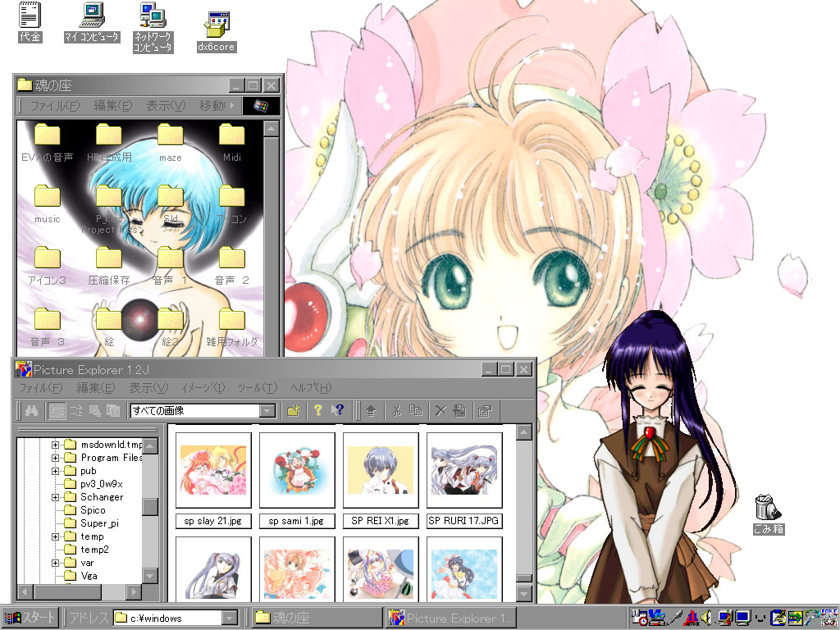Image resolution: width=840 pixels, height=630 pixels.
Task: Open the スタート menu button
Action: (30, 618)
